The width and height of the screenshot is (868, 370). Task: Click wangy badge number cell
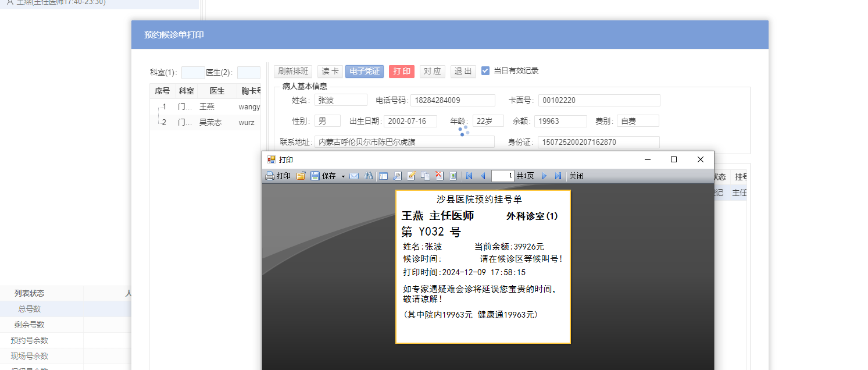tap(249, 107)
